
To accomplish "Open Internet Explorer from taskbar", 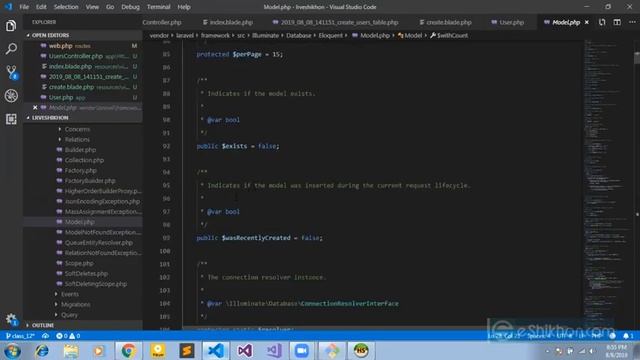I will coord(42,351).
